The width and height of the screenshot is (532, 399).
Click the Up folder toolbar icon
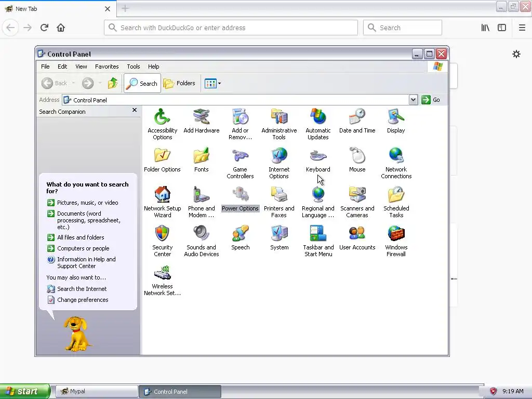point(113,83)
